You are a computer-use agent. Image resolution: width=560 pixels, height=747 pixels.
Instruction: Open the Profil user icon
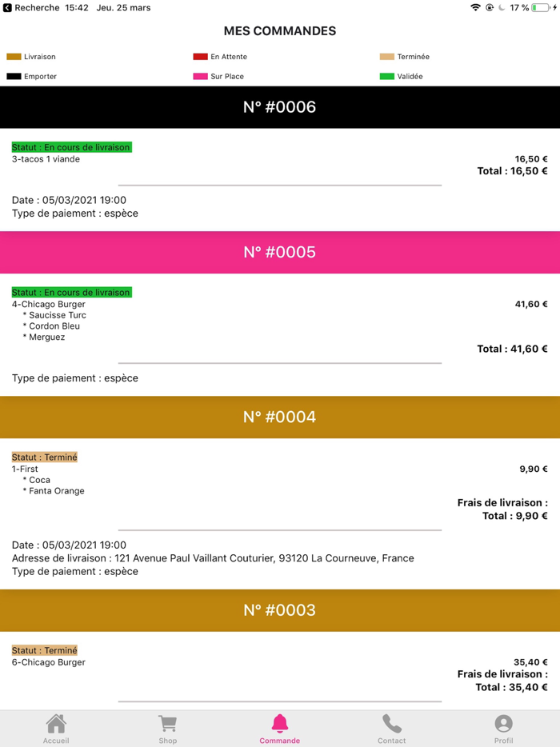(503, 724)
